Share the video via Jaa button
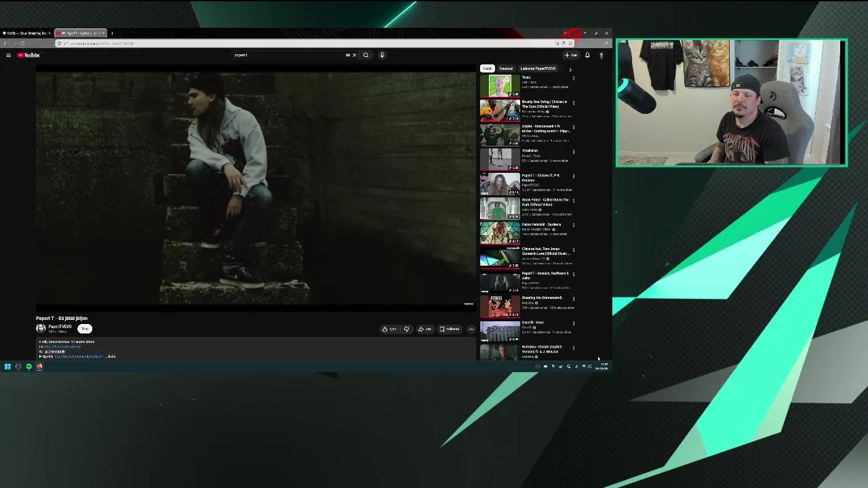The width and height of the screenshot is (868, 488). pos(425,329)
